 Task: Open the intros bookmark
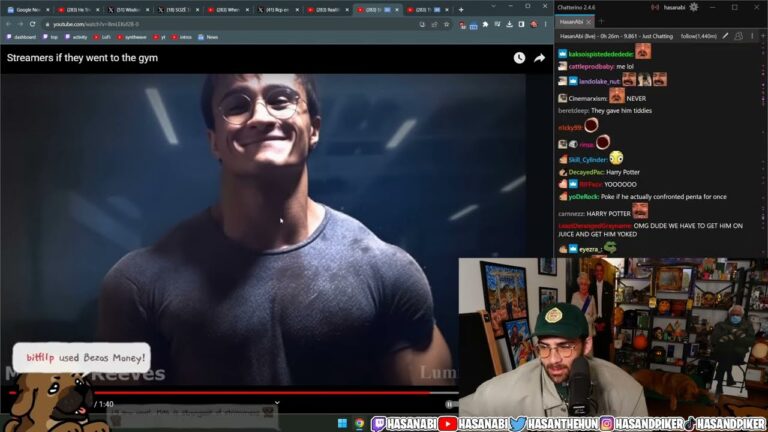pyautogui.click(x=182, y=37)
